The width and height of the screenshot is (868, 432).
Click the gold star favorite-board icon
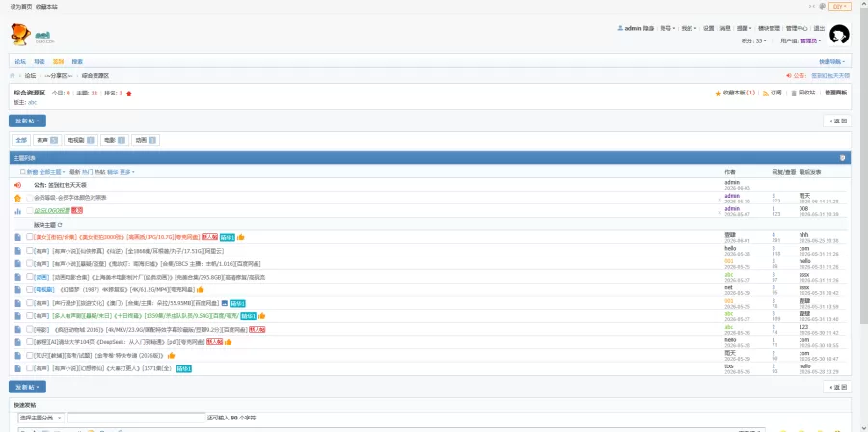click(718, 94)
